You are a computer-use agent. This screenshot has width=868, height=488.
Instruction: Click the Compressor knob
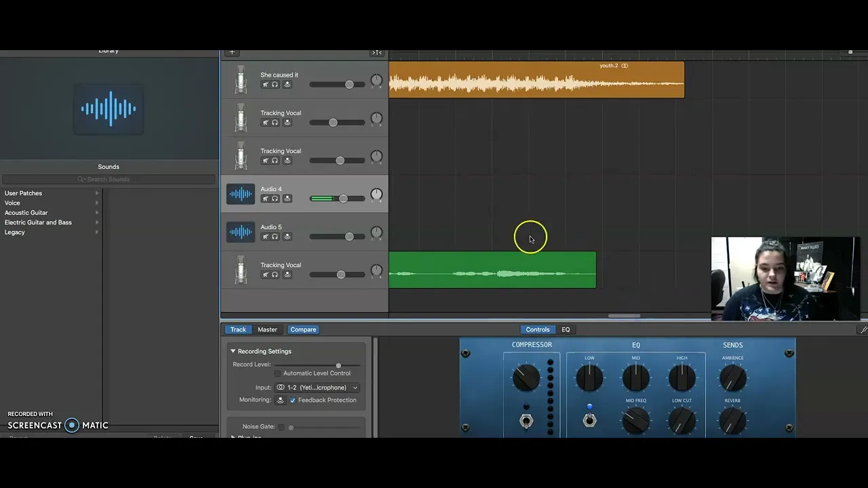point(526,378)
